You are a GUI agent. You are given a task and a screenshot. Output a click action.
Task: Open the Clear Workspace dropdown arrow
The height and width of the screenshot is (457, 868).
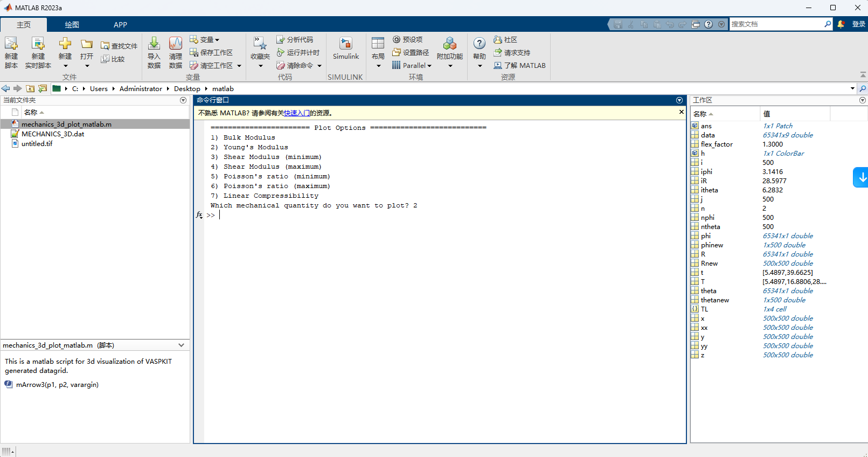239,66
